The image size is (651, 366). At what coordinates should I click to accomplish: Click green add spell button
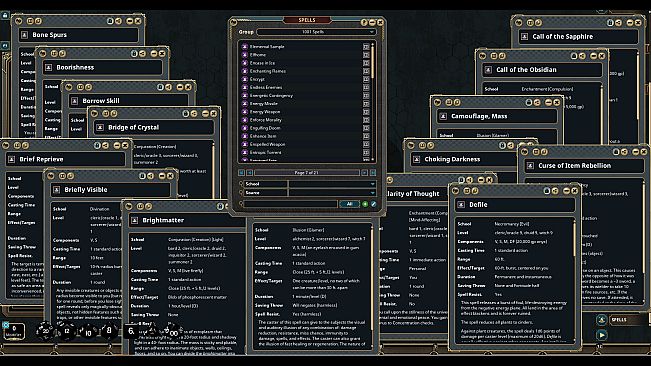[x=365, y=204]
